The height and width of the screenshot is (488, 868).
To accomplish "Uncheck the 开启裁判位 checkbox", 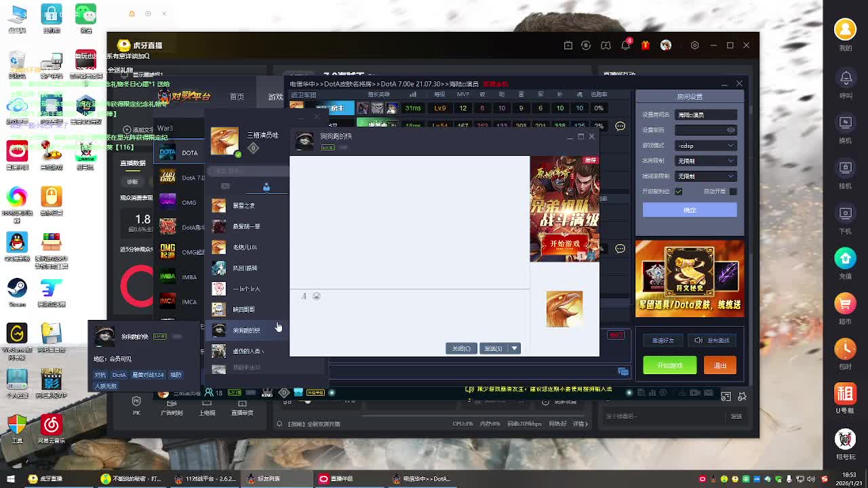I will tap(678, 191).
